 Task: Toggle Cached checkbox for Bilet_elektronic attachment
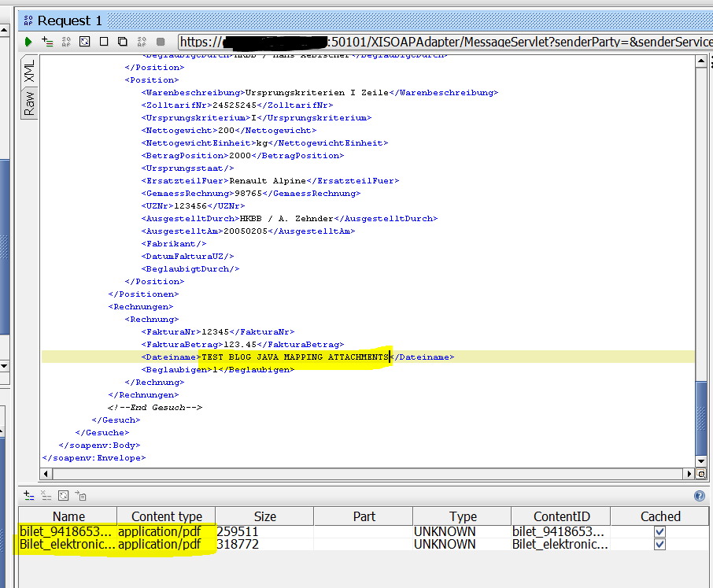tap(659, 544)
